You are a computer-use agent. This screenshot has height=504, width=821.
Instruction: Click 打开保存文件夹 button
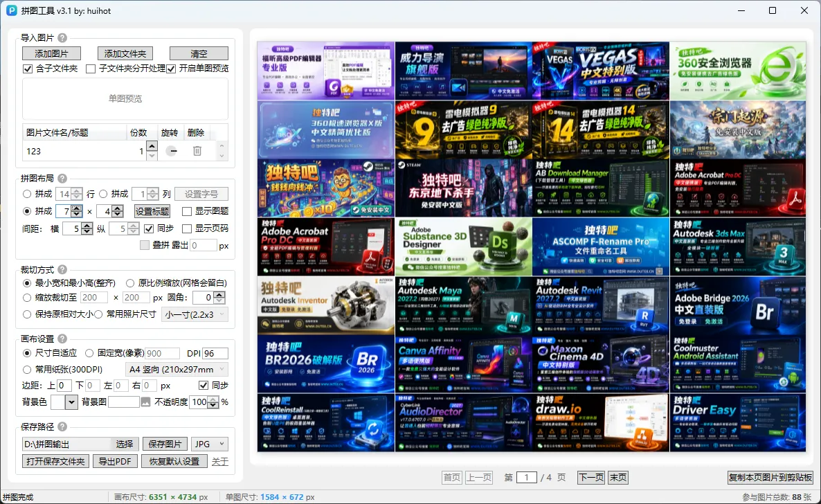click(55, 462)
